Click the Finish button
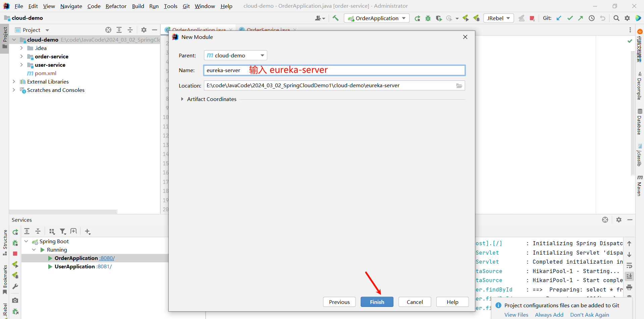 click(x=377, y=302)
